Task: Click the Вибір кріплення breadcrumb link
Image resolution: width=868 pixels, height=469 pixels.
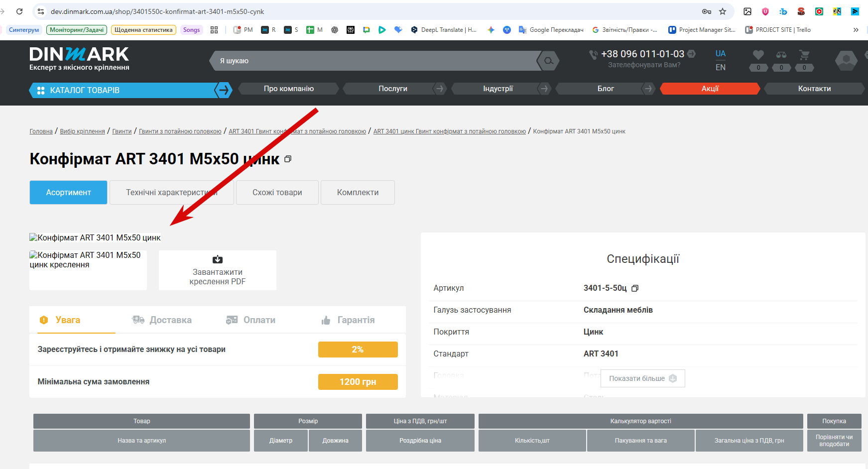Action: pos(82,131)
